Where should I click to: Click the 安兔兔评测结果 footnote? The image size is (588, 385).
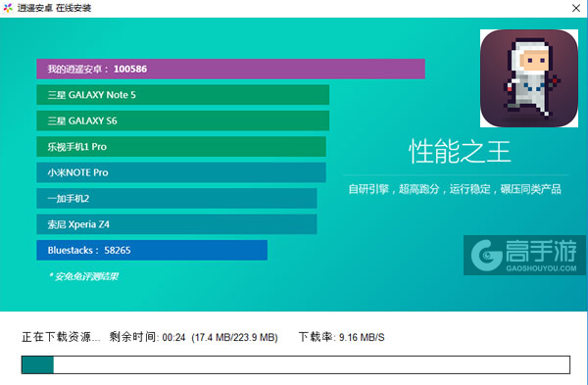[83, 276]
